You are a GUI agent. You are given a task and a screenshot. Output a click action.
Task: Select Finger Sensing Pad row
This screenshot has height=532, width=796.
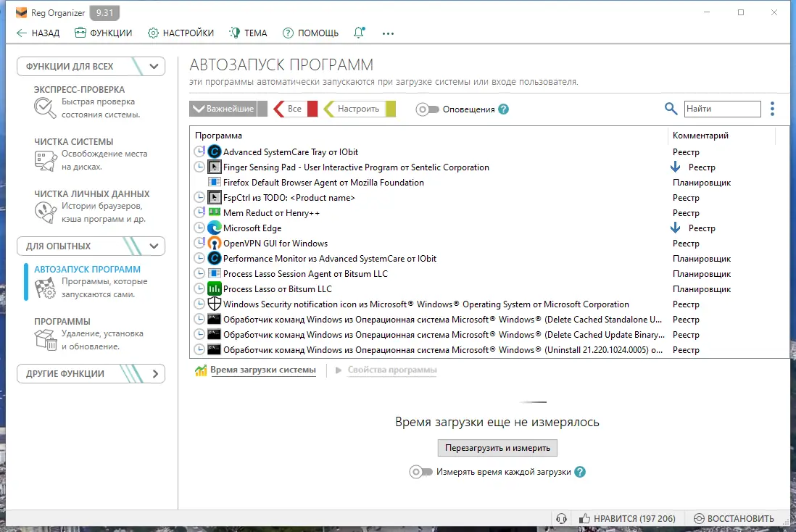pos(490,167)
